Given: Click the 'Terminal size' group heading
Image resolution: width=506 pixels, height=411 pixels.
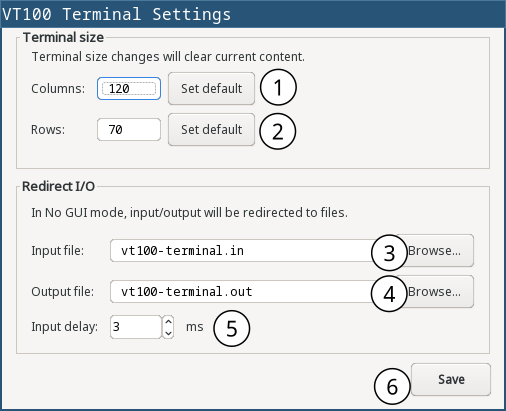Looking at the screenshot, I should click(x=63, y=37).
